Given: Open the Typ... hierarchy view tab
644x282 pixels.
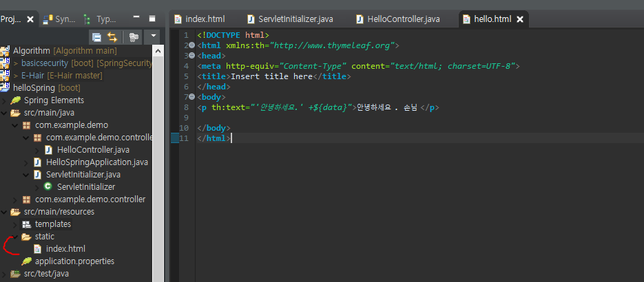Looking at the screenshot, I should tap(101, 19).
